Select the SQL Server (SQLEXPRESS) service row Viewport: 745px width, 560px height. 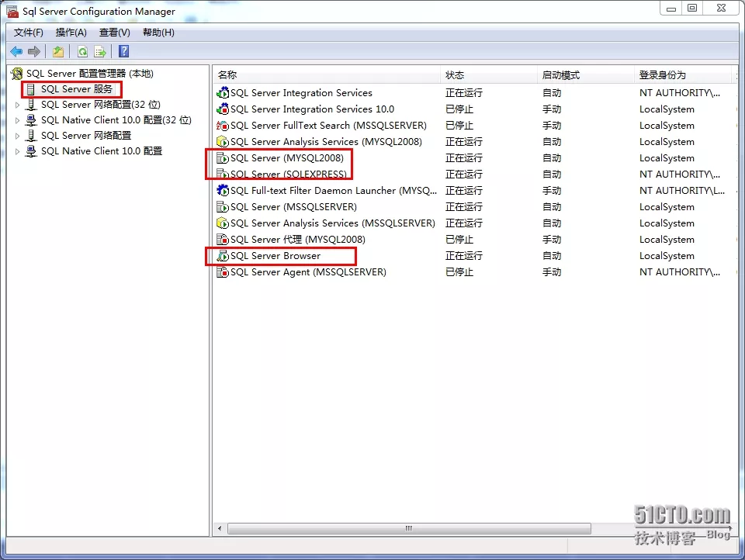click(289, 174)
